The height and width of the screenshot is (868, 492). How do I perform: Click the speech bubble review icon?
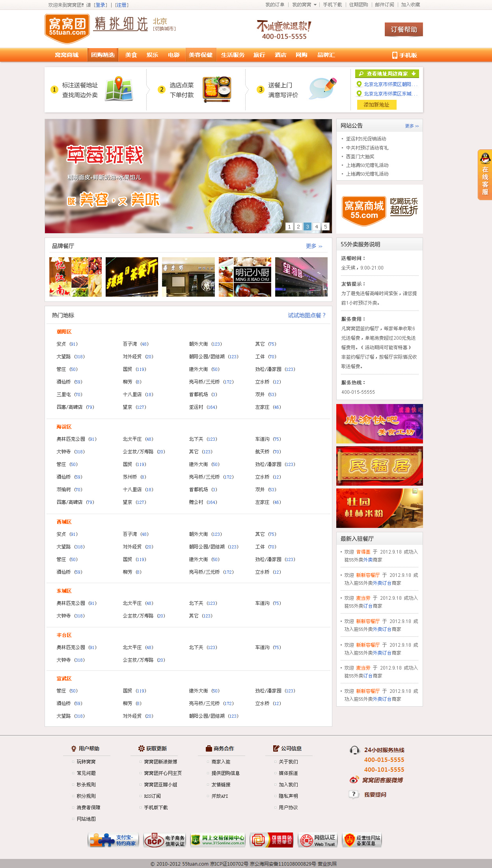click(x=323, y=88)
